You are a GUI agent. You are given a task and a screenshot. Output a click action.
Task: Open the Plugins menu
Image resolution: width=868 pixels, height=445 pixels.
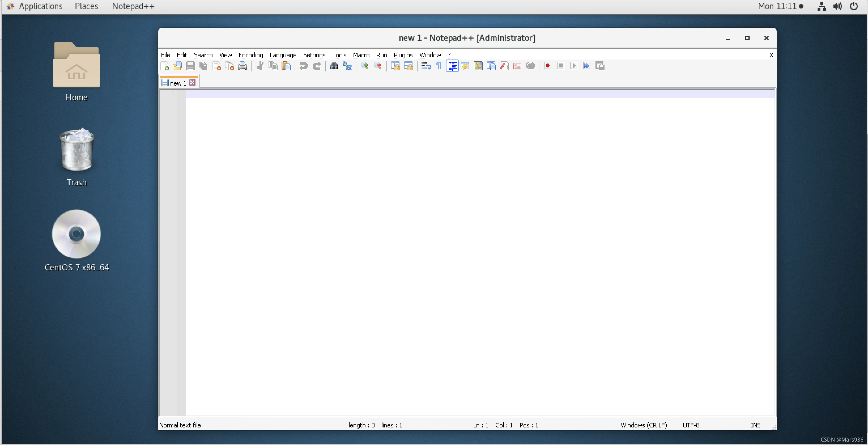click(x=403, y=55)
